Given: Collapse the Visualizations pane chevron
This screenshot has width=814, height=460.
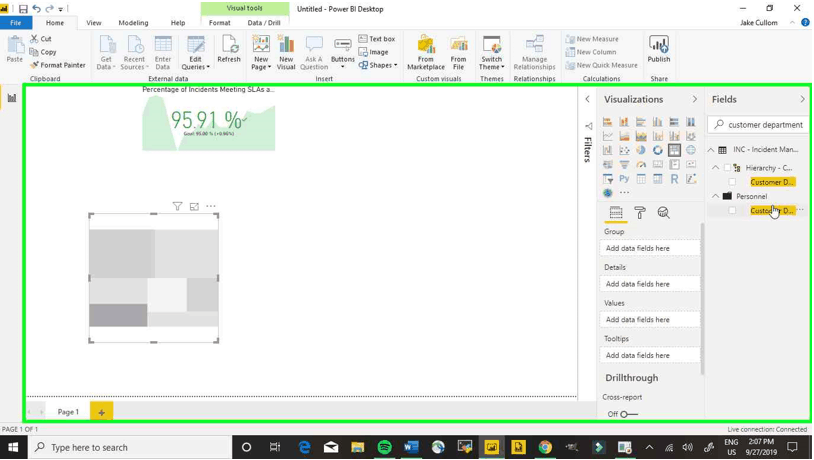Looking at the screenshot, I should click(694, 99).
